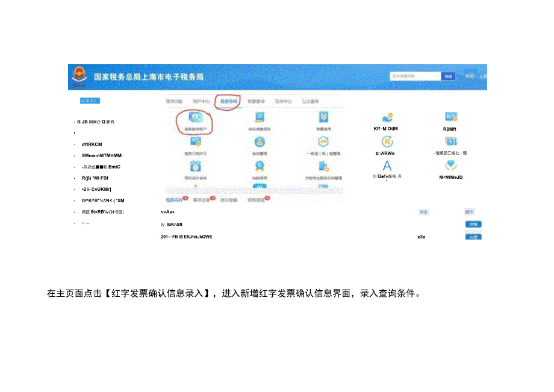Select the 用户中心 menu item
554x392 pixels.
pyautogui.click(x=201, y=101)
